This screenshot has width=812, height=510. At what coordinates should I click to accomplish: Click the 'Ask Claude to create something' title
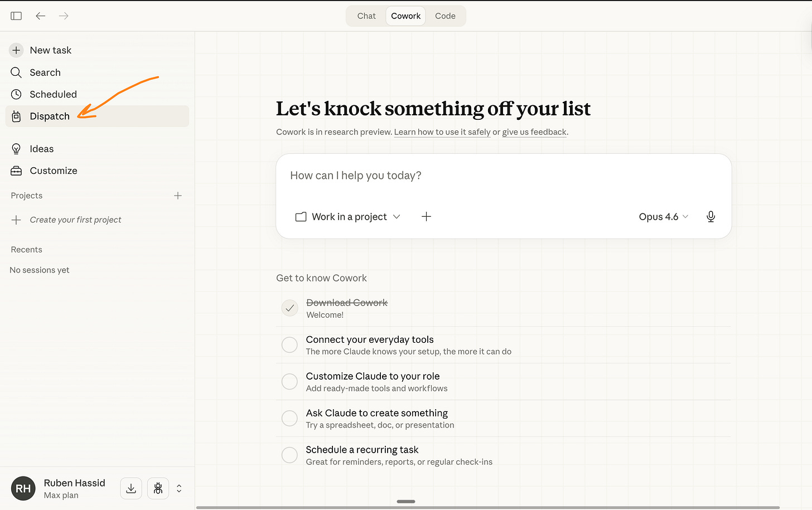click(x=377, y=413)
